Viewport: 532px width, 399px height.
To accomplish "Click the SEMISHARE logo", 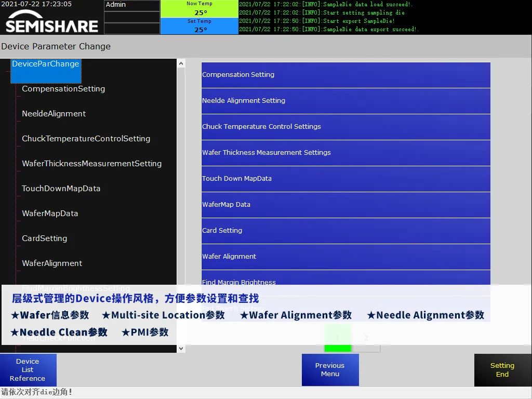I will point(51,24).
